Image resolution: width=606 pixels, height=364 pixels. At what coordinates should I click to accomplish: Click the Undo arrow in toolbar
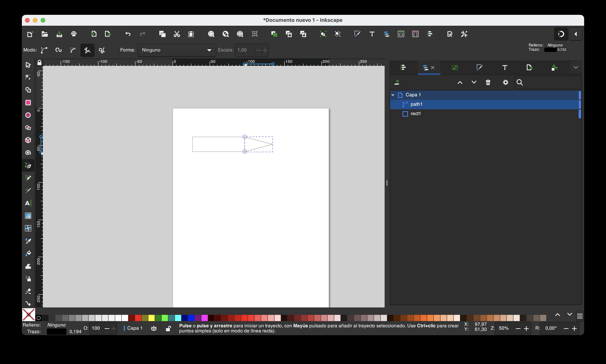[x=128, y=34]
